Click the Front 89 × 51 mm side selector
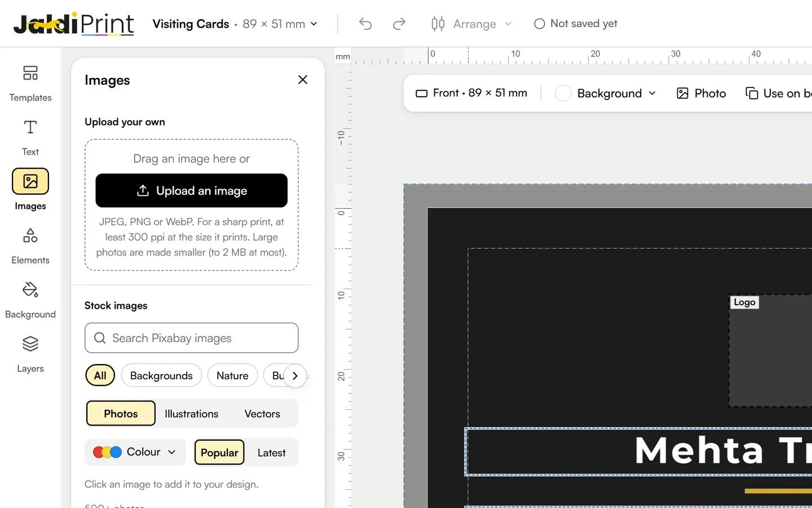 [x=471, y=93]
